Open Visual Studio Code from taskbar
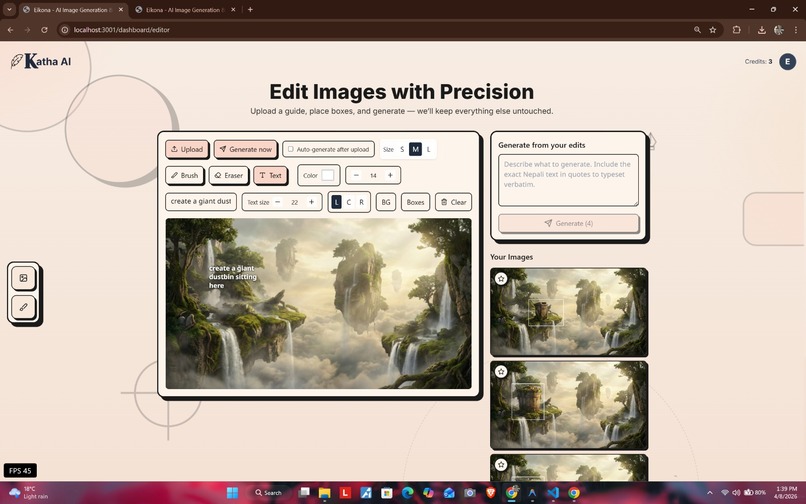Viewport: 806px width, 504px height. (553, 493)
